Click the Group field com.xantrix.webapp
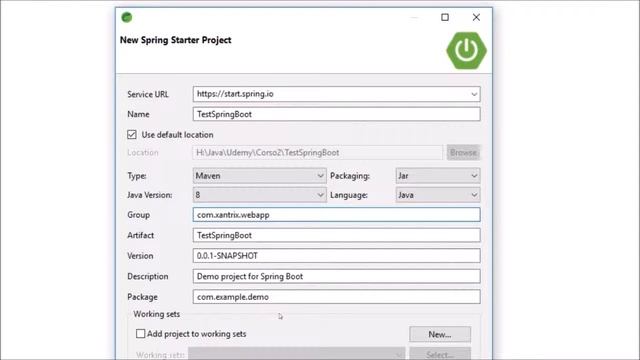 [x=336, y=215]
